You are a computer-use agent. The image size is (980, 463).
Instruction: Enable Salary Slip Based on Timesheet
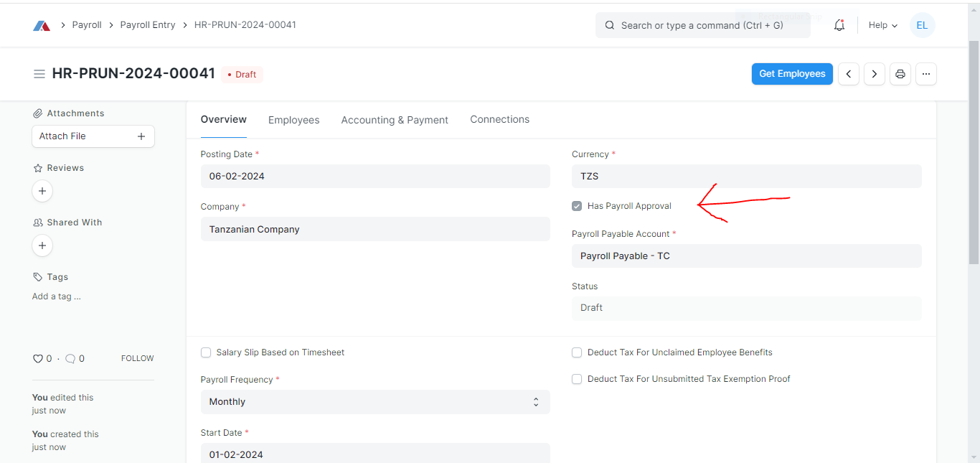pyautogui.click(x=206, y=352)
